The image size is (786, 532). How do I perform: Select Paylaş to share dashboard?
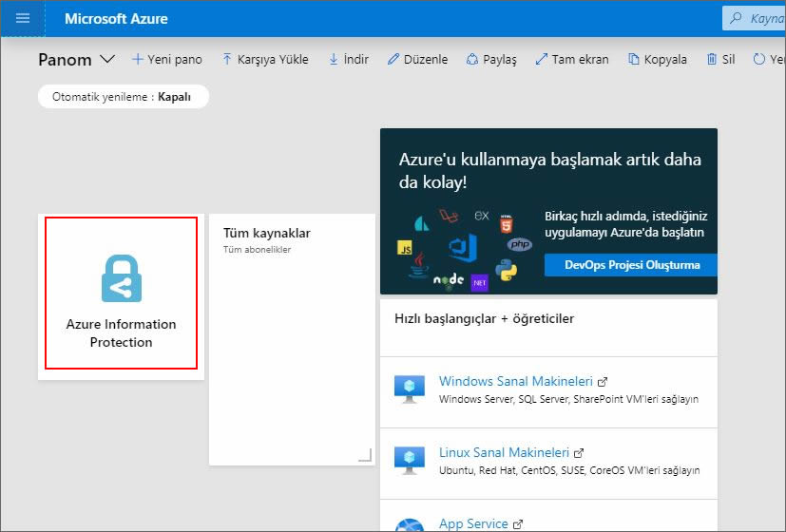(491, 59)
